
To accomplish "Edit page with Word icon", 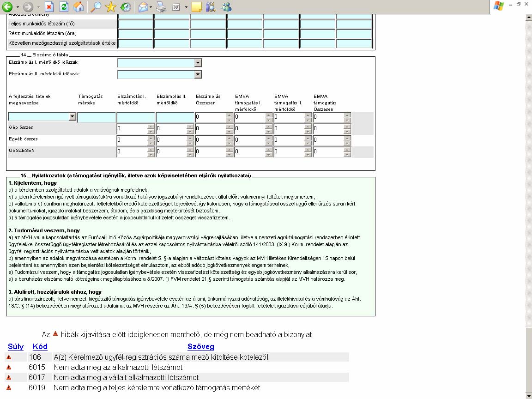I will click(x=176, y=6).
